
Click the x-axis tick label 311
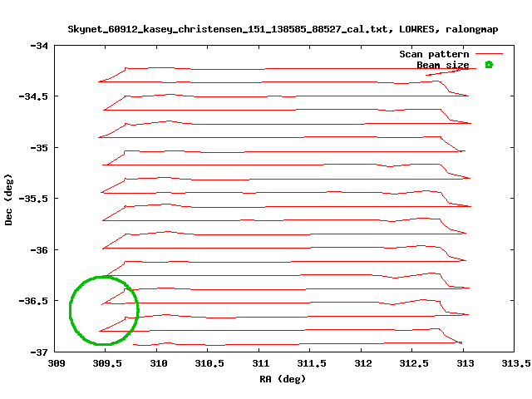(261, 363)
